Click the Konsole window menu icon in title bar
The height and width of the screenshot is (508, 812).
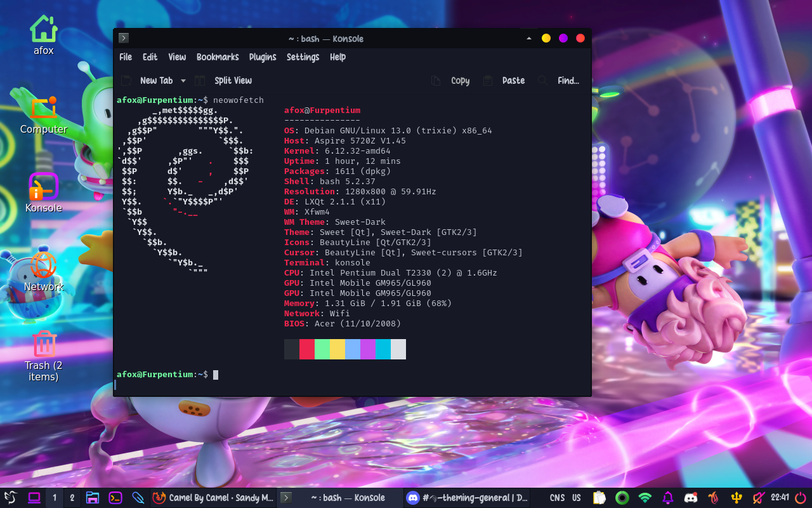[x=124, y=38]
